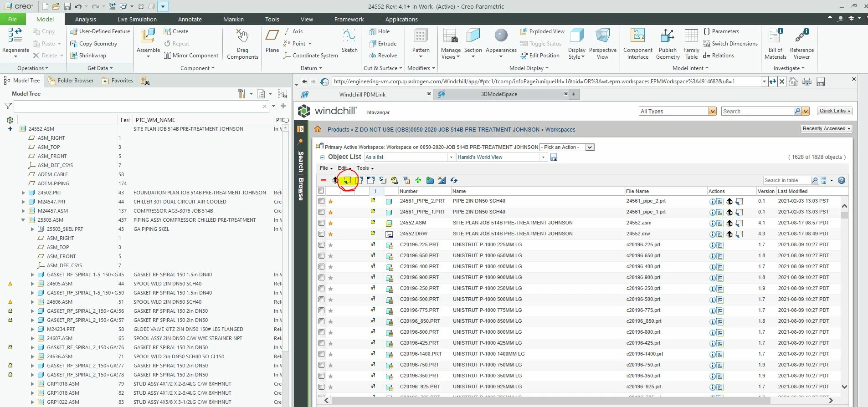Click the new folder icon in workspace toolbar
This screenshot has height=407, width=868.
pos(430,180)
